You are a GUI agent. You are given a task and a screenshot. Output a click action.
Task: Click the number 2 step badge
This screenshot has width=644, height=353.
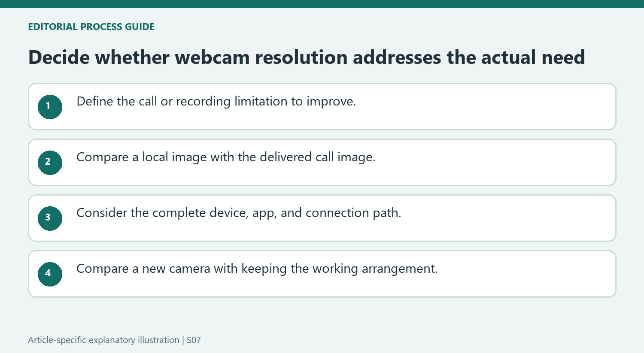[x=50, y=163]
